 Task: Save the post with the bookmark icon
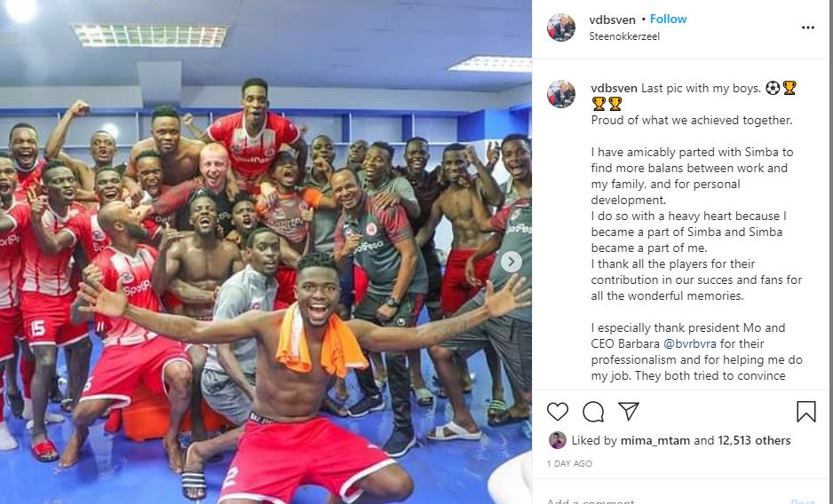805,412
